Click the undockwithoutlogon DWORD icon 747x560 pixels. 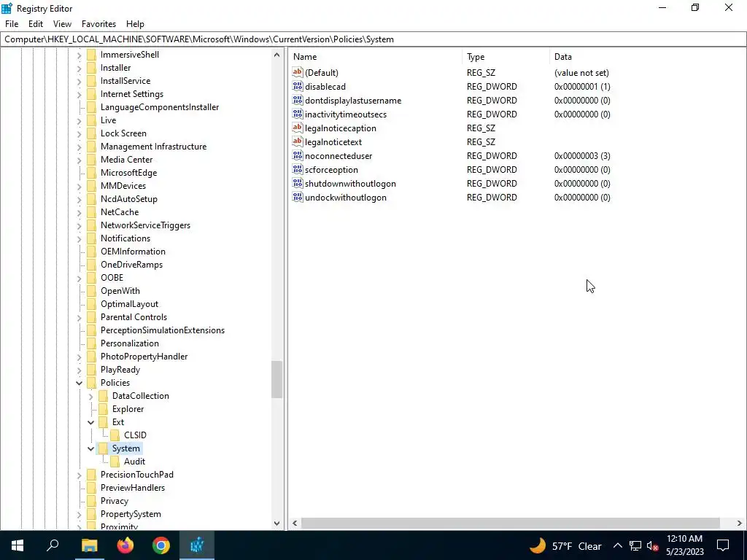tap(298, 197)
